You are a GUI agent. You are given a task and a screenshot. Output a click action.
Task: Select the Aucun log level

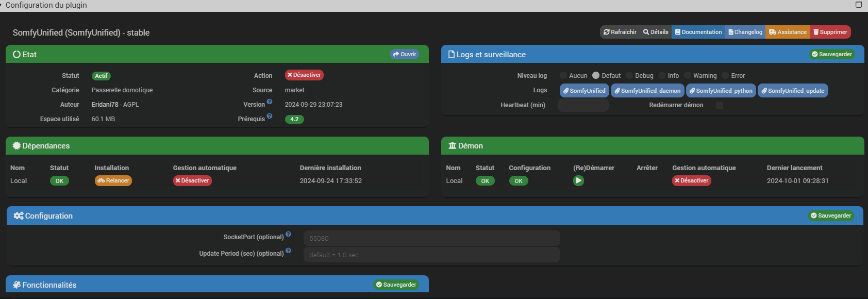click(x=563, y=76)
